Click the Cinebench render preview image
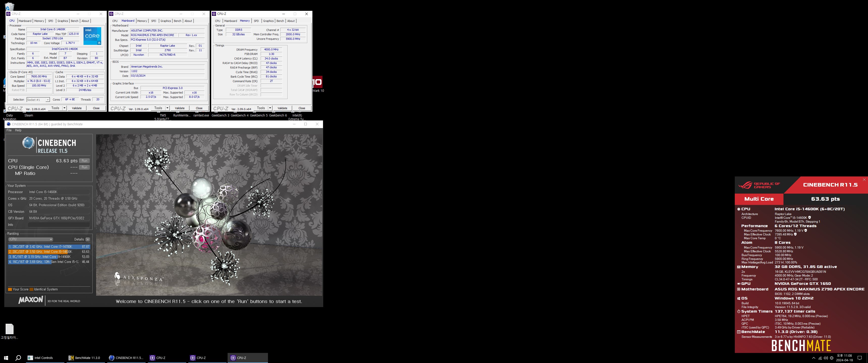 click(x=209, y=215)
